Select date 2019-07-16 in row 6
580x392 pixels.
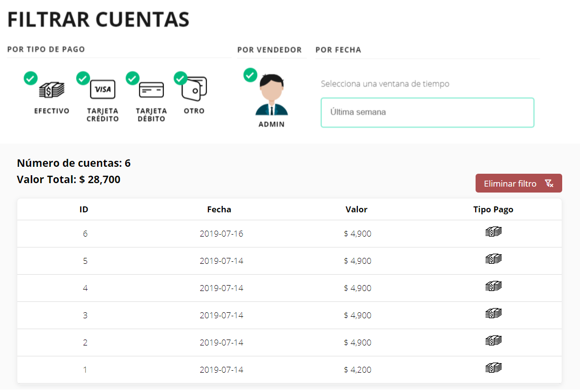coord(222,234)
